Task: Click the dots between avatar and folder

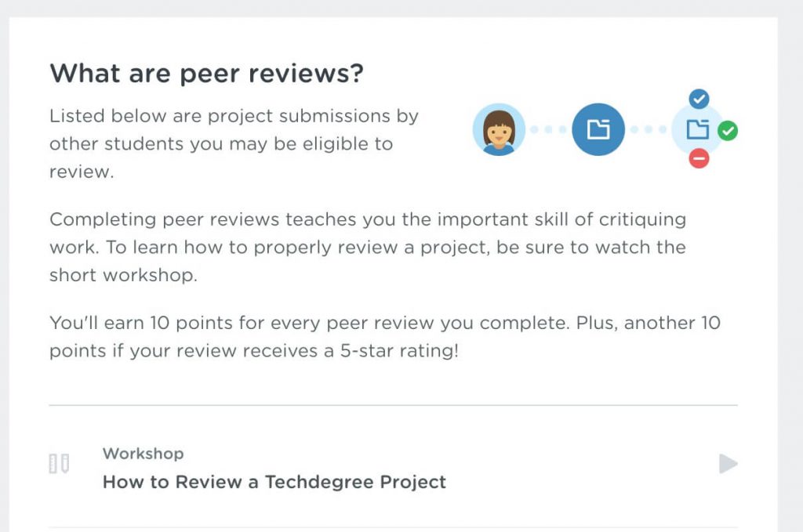Action: [x=548, y=129]
